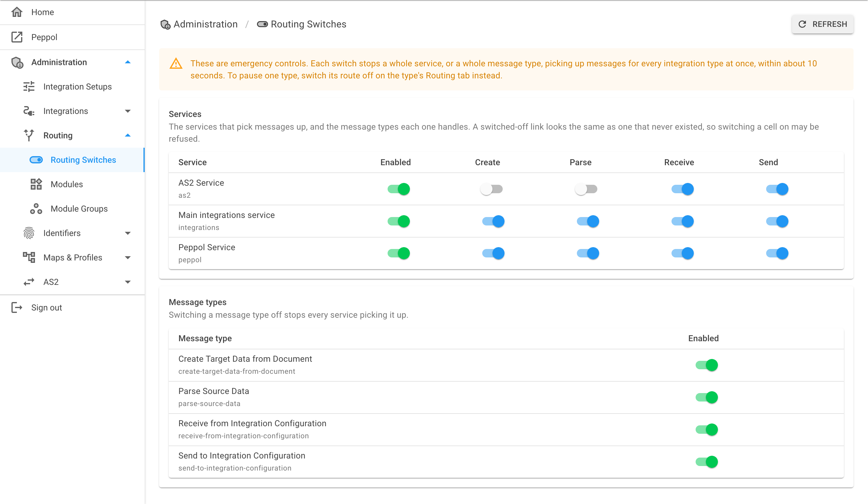Click the Integration Setups sliders icon

[x=29, y=87]
